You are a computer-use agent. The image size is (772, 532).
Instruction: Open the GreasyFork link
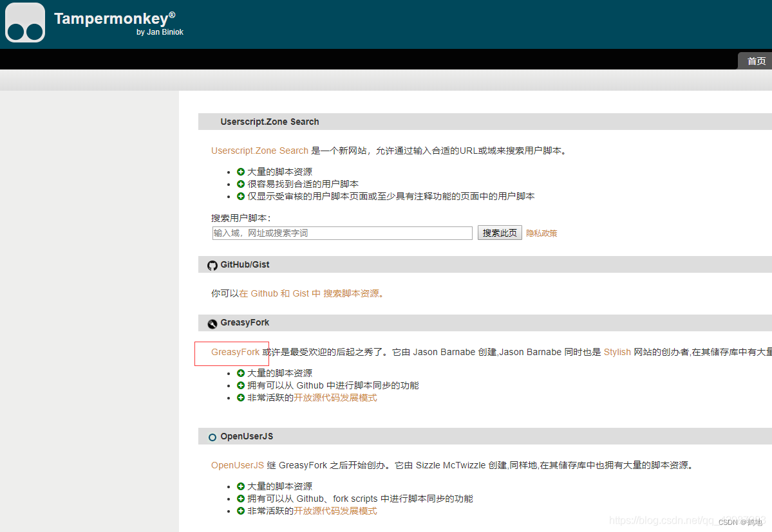(236, 352)
